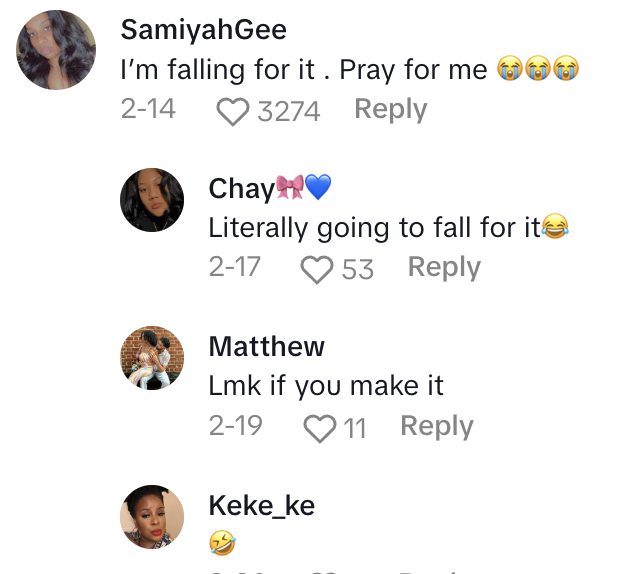The image size is (618, 574).
Task: Open the SamiyahGee username link
Action: (203, 30)
